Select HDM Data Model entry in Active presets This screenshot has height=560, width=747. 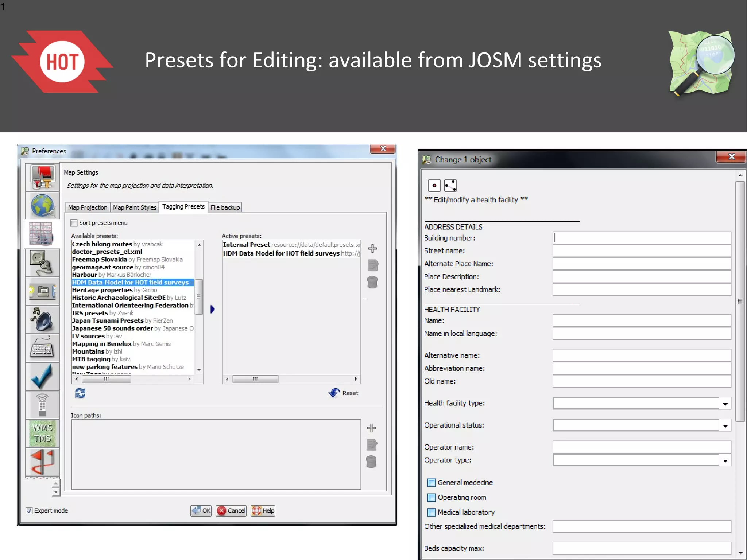(x=291, y=253)
